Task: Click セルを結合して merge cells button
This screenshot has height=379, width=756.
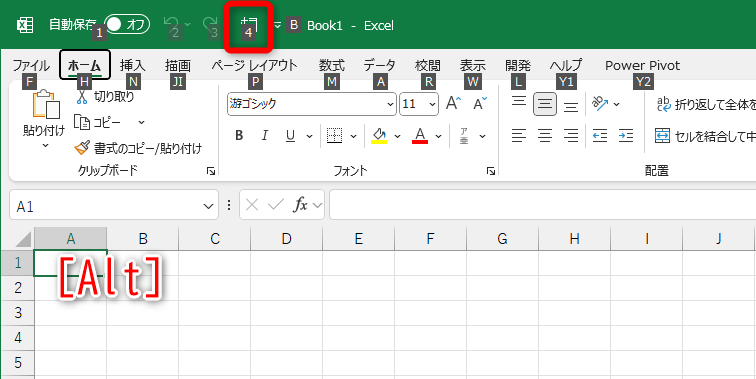Action: coord(705,136)
